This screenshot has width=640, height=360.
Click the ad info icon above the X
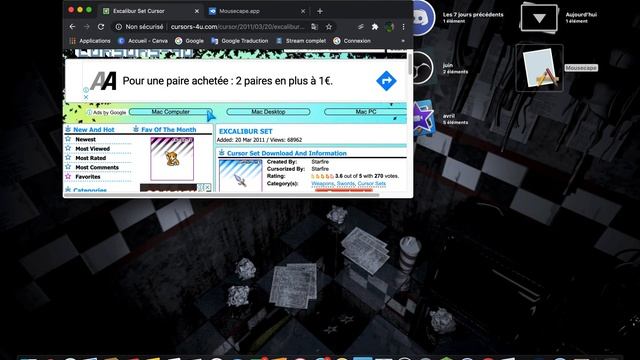[x=86, y=90]
